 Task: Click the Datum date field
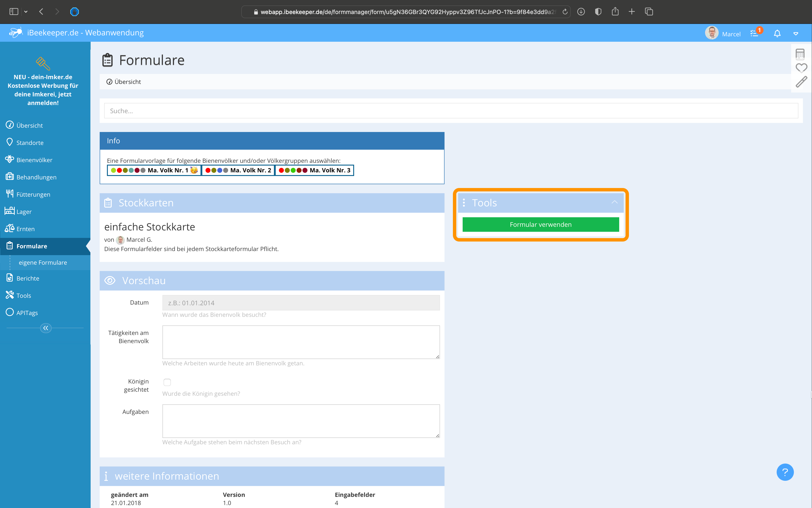point(301,303)
